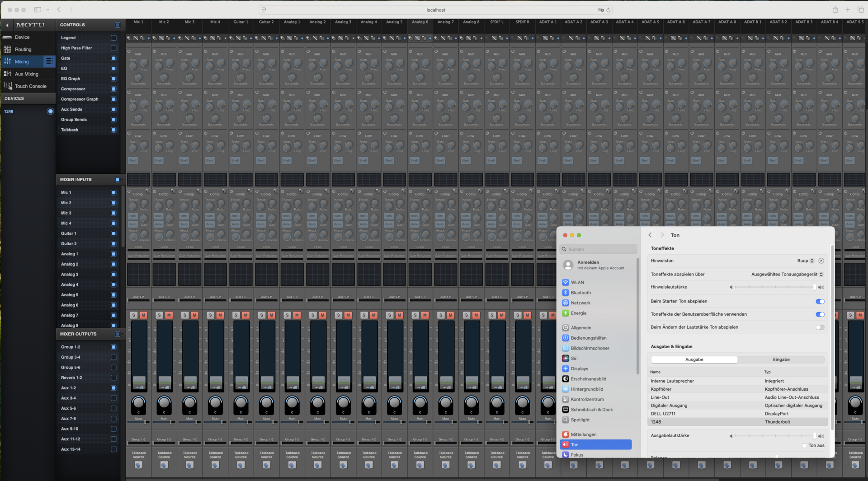Select Kopfhörer as output device

tap(661, 389)
